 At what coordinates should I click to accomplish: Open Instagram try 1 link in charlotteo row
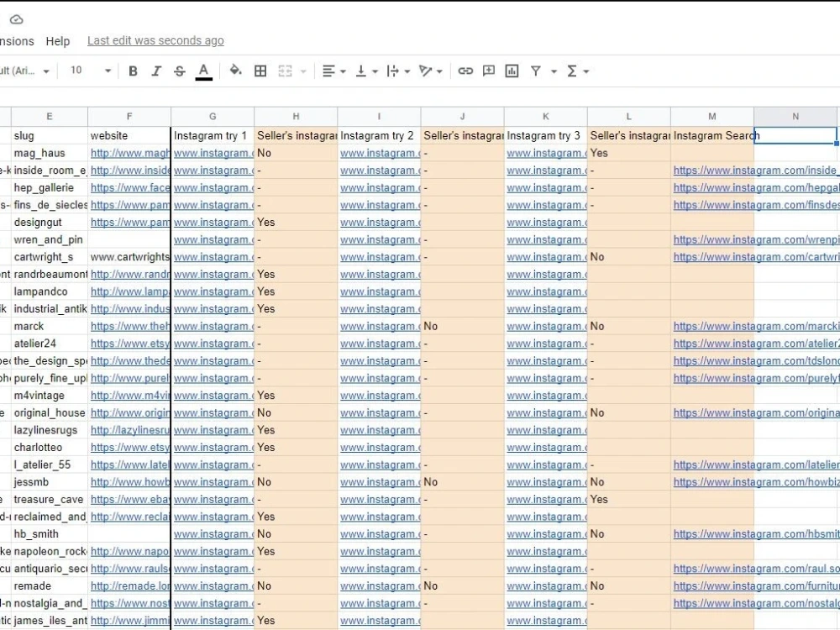pyautogui.click(x=213, y=448)
